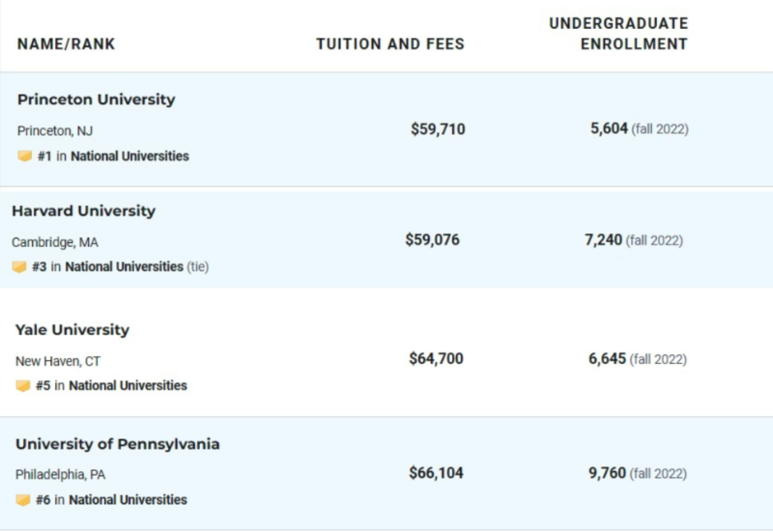The width and height of the screenshot is (773, 532).
Task: Click Yale's $64,700 tuition value
Action: 437,358
